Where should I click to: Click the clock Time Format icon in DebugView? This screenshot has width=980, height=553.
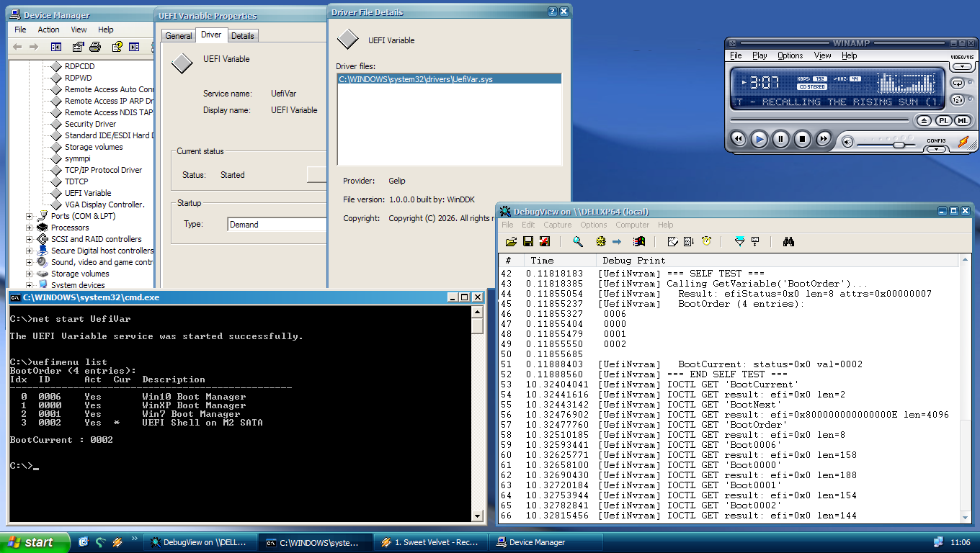(707, 242)
